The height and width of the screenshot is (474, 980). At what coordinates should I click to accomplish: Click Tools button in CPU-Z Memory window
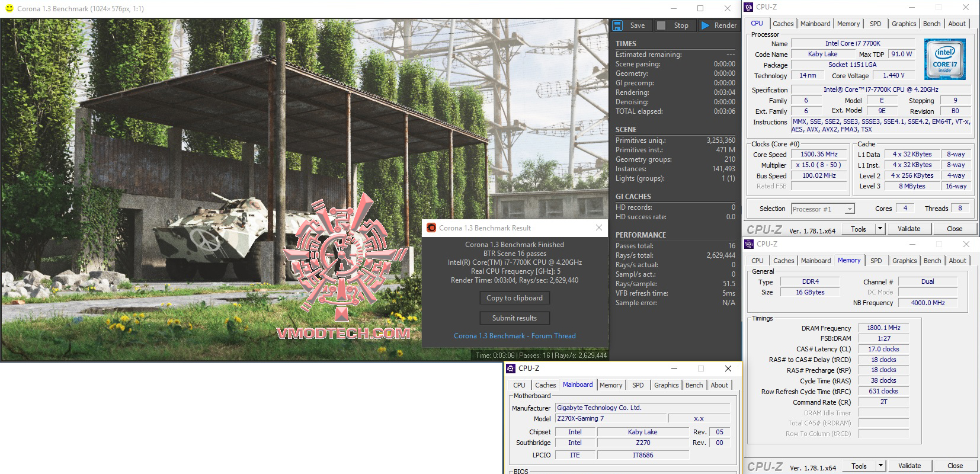click(x=859, y=466)
